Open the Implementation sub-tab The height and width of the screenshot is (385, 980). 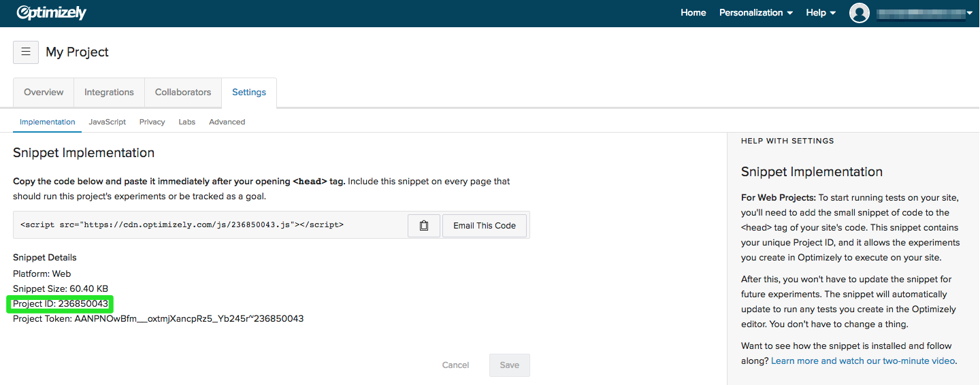(x=48, y=122)
